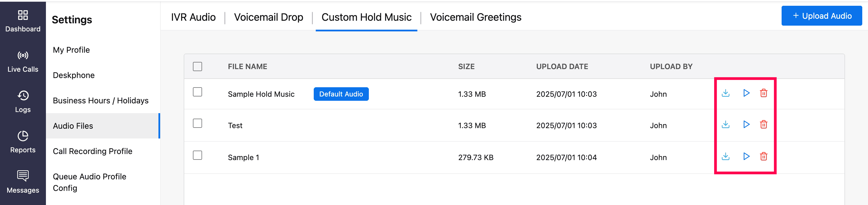Click the Upload Audio button

coord(821,16)
